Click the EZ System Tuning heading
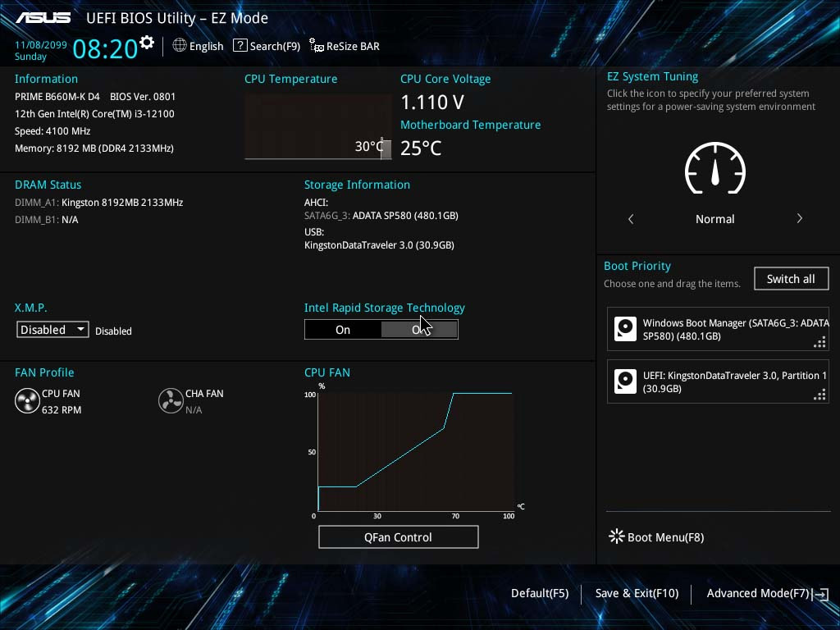840x630 pixels. [652, 76]
